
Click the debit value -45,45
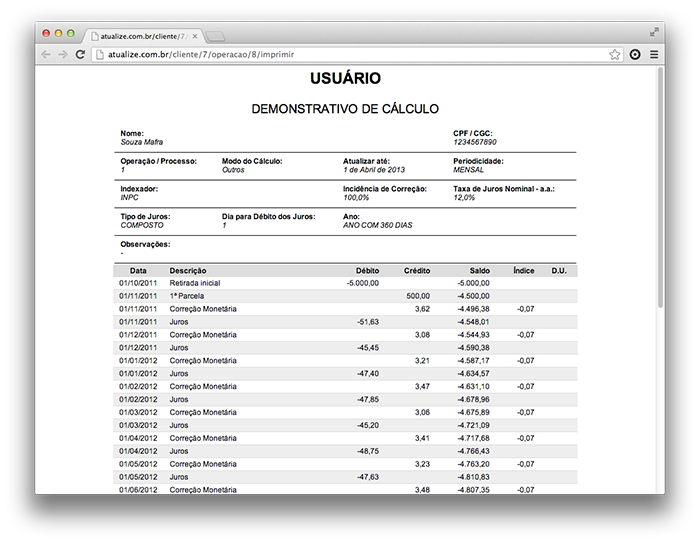[x=368, y=348]
